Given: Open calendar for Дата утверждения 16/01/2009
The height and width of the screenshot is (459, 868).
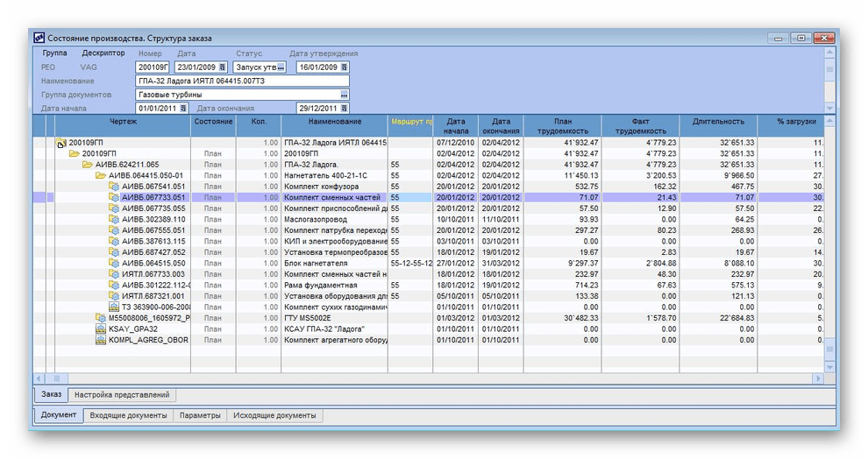Looking at the screenshot, I should [345, 67].
